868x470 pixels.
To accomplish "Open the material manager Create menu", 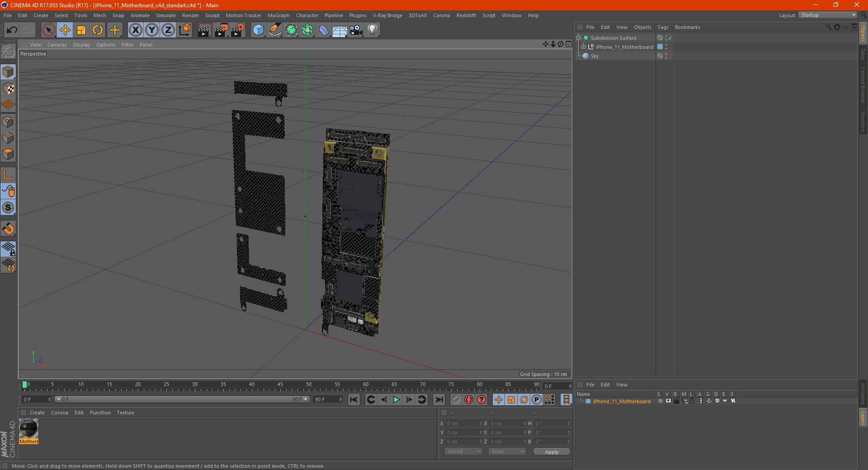I will click(x=37, y=413).
